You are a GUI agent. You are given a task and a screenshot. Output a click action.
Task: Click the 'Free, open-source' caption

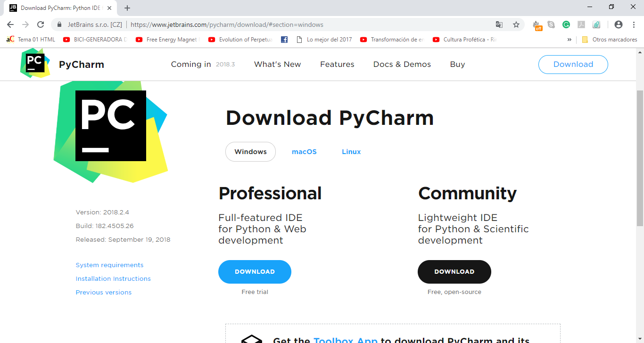[454, 292]
